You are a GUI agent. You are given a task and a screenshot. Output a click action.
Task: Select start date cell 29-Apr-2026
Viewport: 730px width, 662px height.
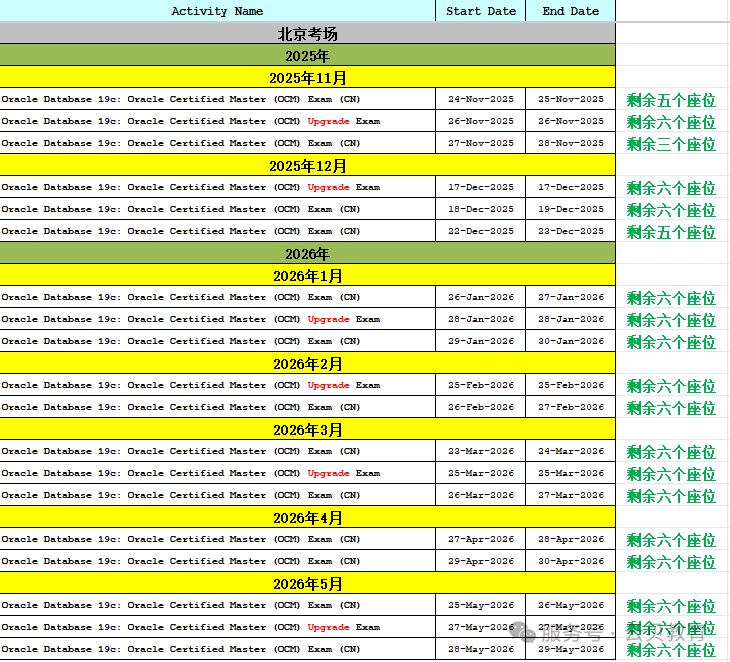(480, 561)
